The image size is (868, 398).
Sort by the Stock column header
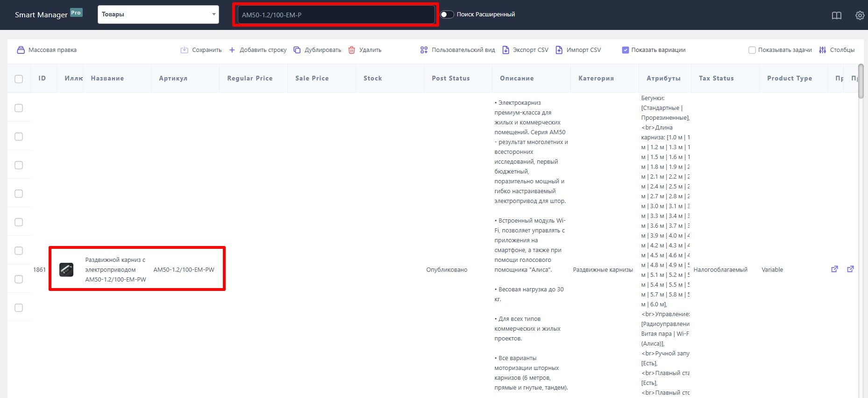373,78
